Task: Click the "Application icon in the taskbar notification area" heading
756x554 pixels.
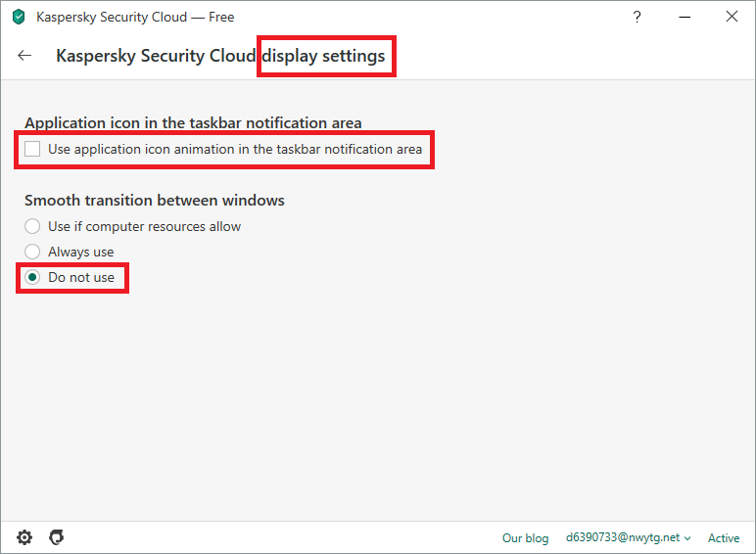Action: (x=193, y=122)
